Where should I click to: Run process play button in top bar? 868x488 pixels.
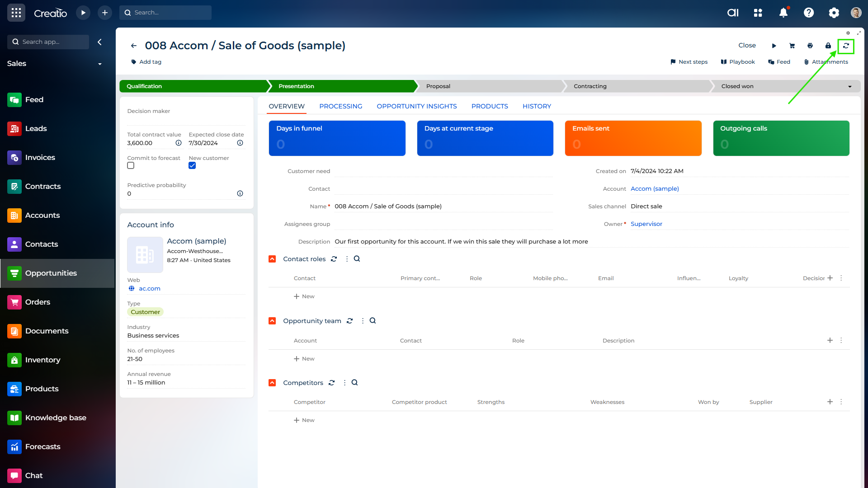pyautogui.click(x=83, y=13)
